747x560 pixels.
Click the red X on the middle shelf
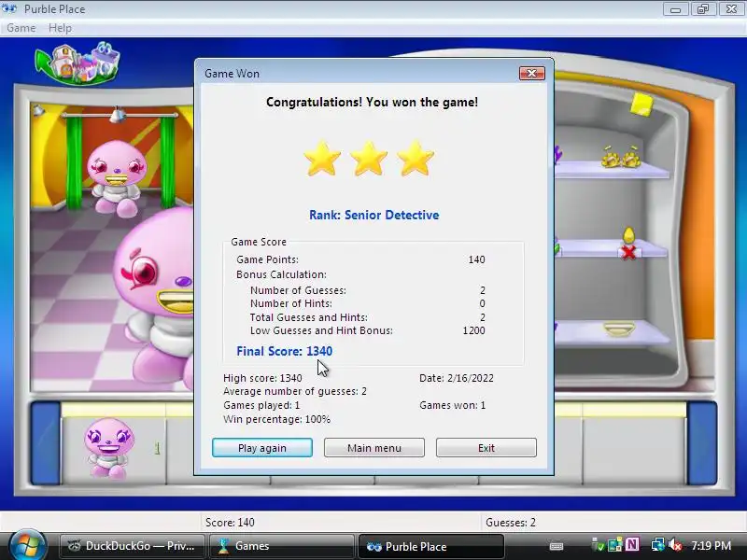[628, 252]
